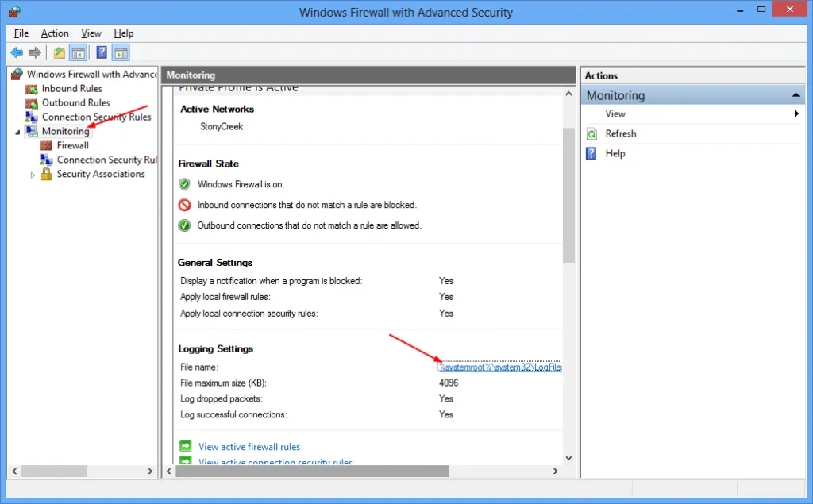Click the Firewall node icon under Monitoring
The width and height of the screenshot is (813, 504).
point(47,145)
